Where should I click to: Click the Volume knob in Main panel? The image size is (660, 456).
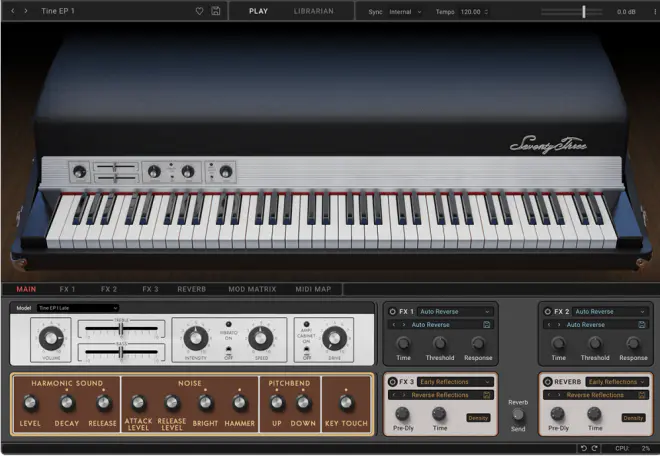(51, 338)
